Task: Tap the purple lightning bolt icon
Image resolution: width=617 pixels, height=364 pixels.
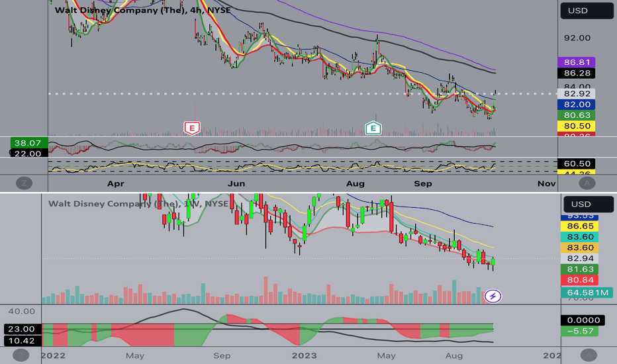Action: pos(493,296)
